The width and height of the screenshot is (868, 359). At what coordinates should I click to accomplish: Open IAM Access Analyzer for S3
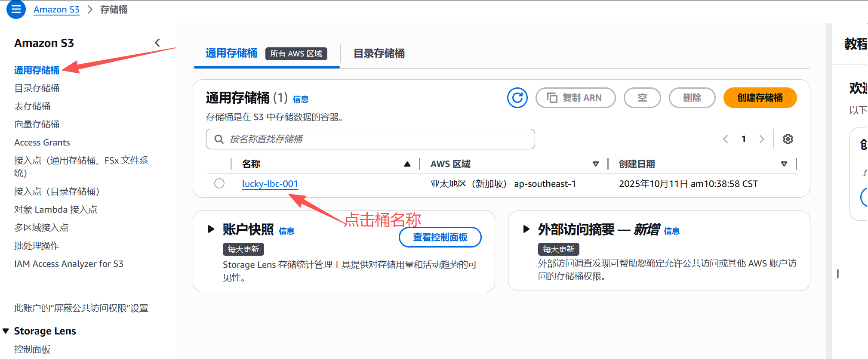pos(69,264)
